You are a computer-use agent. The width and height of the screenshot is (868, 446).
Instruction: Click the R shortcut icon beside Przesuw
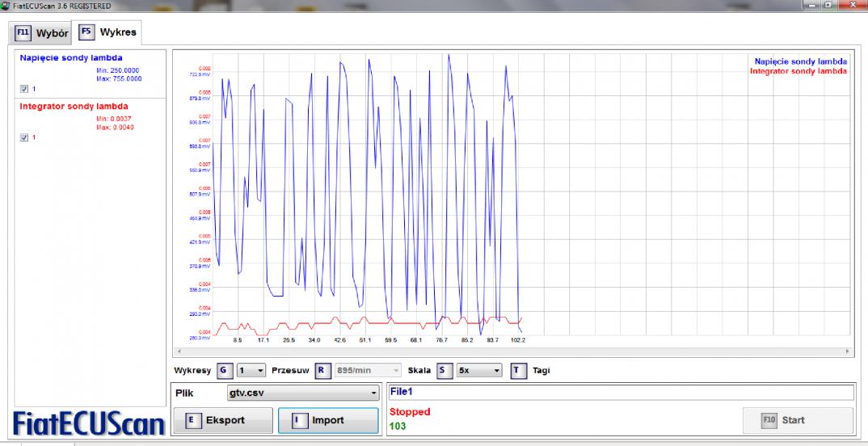322,370
